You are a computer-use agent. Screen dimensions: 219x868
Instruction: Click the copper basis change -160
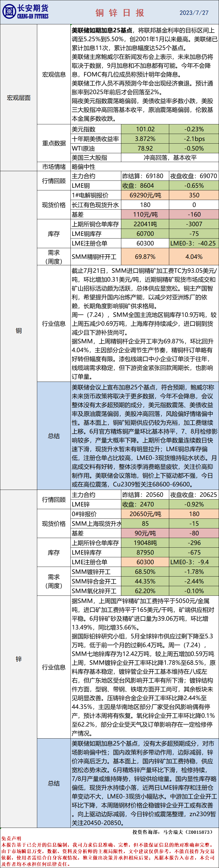(194, 214)
